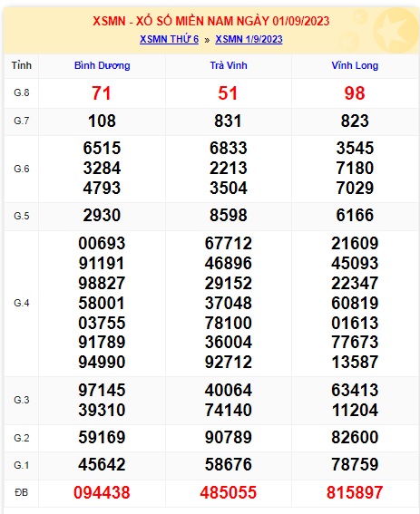Open the XSMN THỨ 6 link

[169, 39]
